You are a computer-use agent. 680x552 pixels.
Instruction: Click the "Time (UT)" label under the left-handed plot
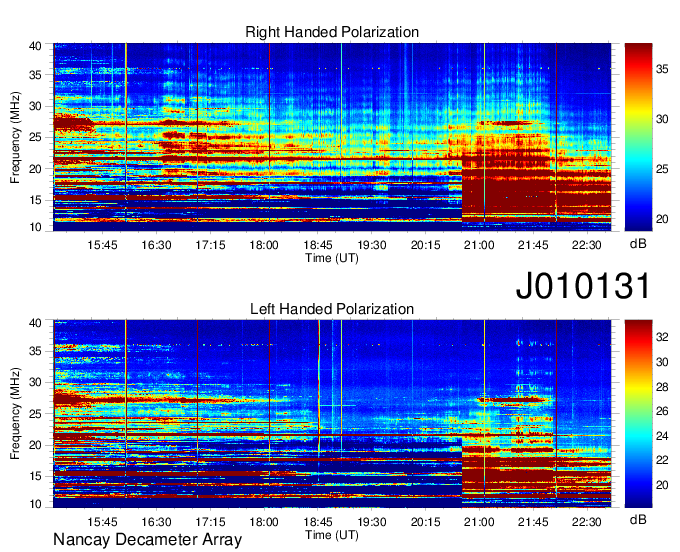(x=332, y=535)
